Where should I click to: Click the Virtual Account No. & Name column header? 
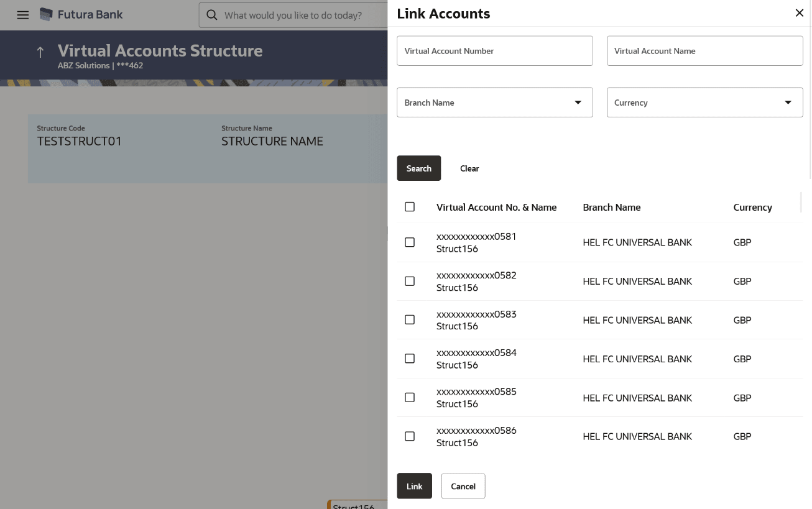(x=496, y=208)
